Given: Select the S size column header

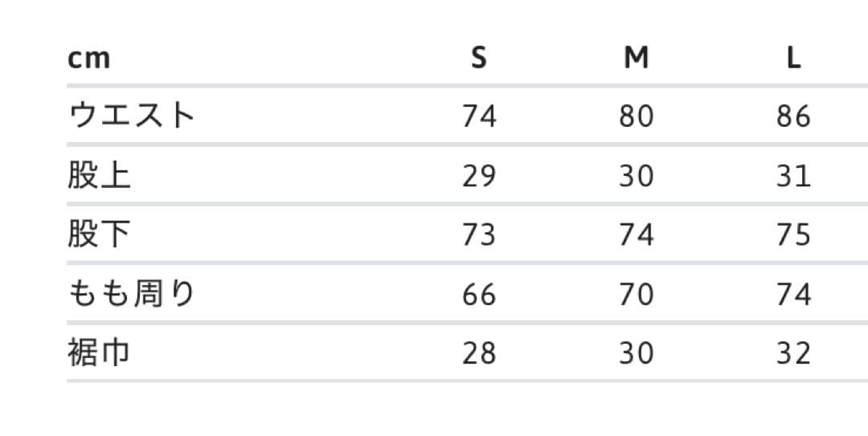Looking at the screenshot, I should coord(479,58).
